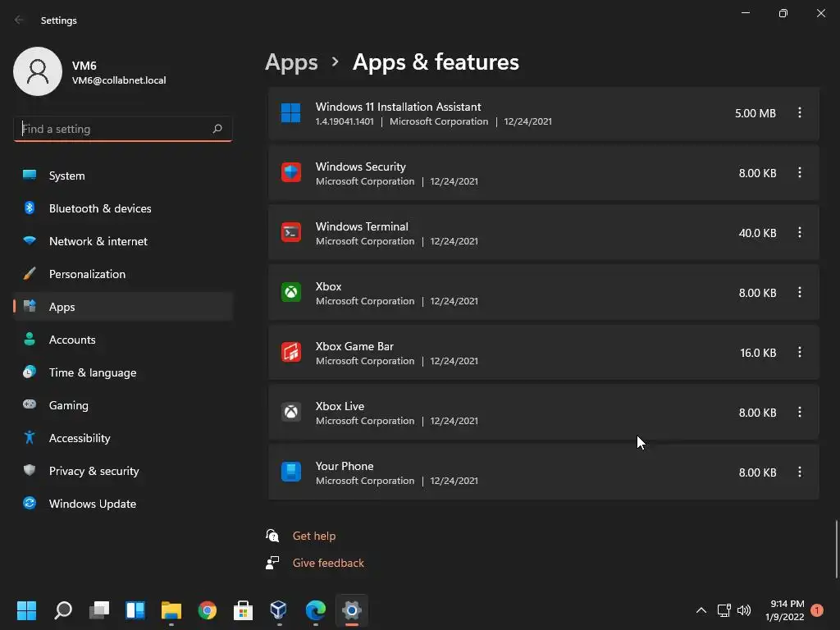Open Bluetooth & devices settings
Image resolution: width=840 pixels, height=630 pixels.
click(x=123, y=208)
